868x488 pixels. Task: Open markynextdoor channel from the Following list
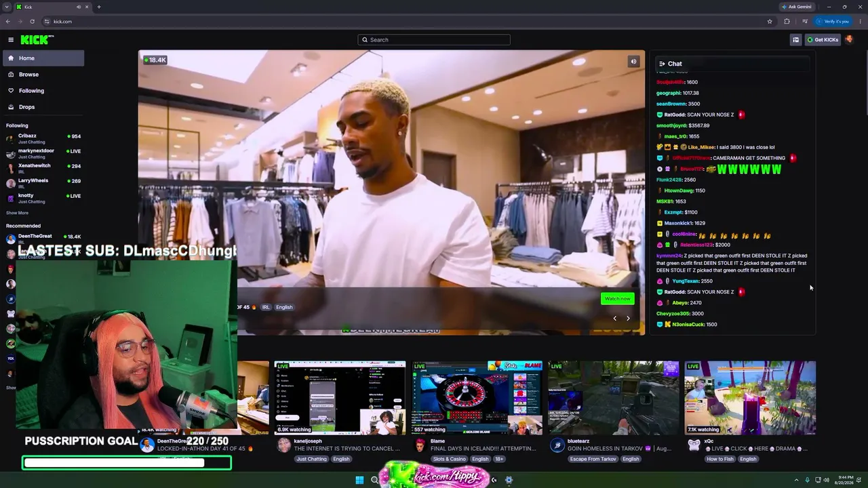pyautogui.click(x=43, y=153)
